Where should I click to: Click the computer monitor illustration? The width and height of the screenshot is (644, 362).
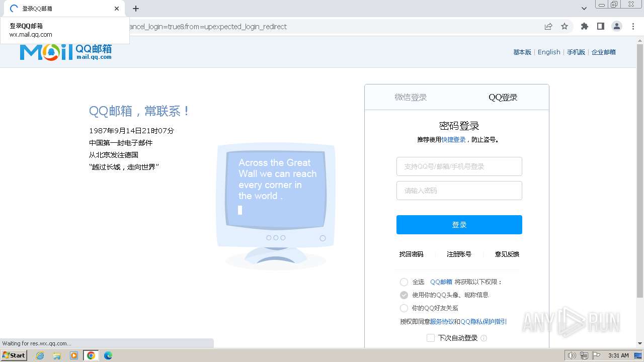click(x=275, y=206)
